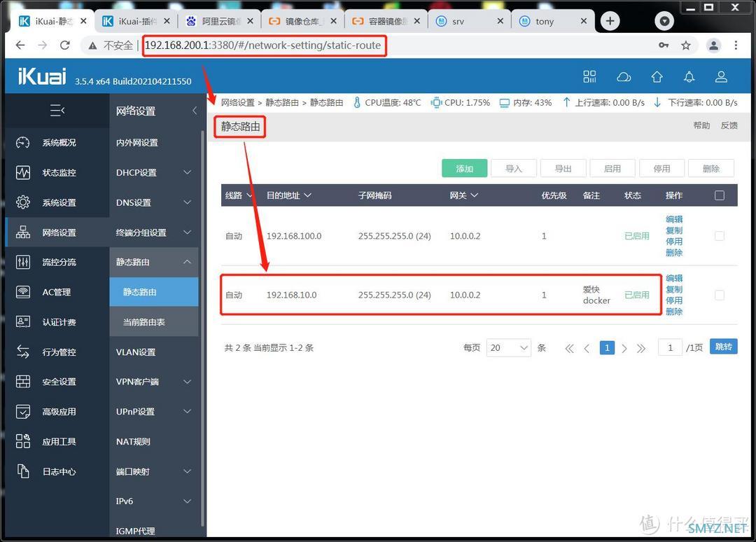
Task: Select the NAT规则 menu item
Action: (x=133, y=441)
